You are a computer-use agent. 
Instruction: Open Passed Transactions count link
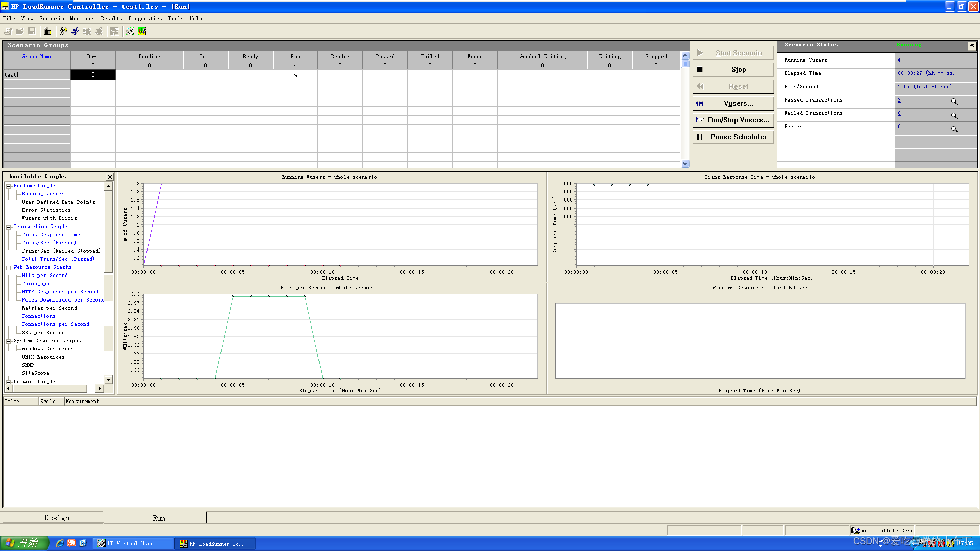click(x=899, y=100)
